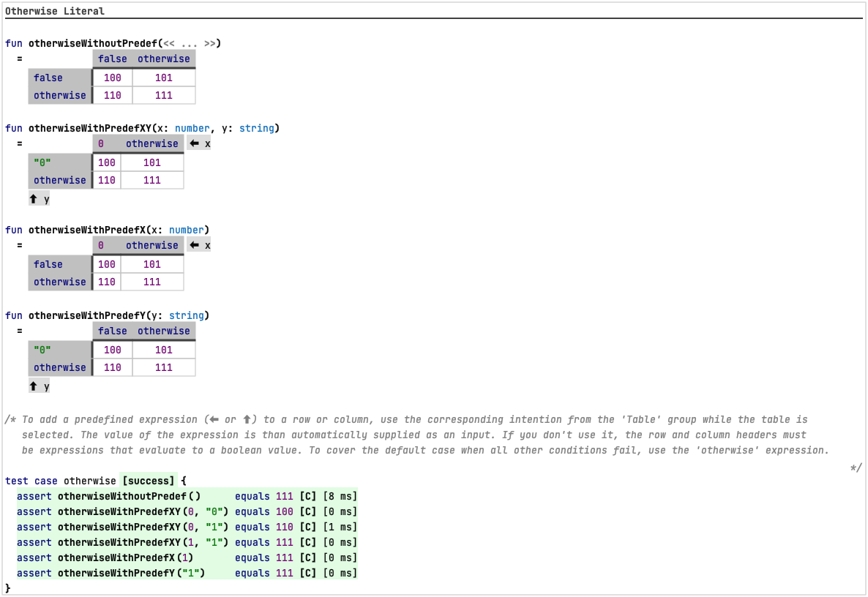Click expected value 100 in the assert list

tap(285, 512)
